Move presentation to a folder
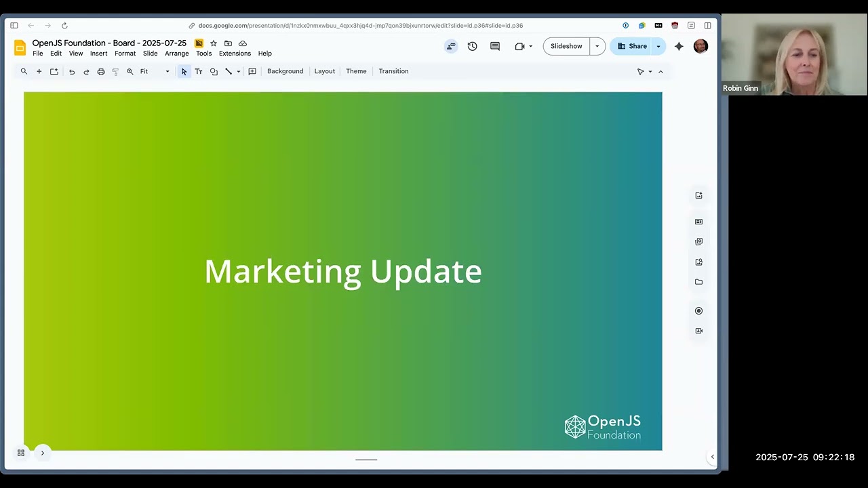 [x=228, y=43]
